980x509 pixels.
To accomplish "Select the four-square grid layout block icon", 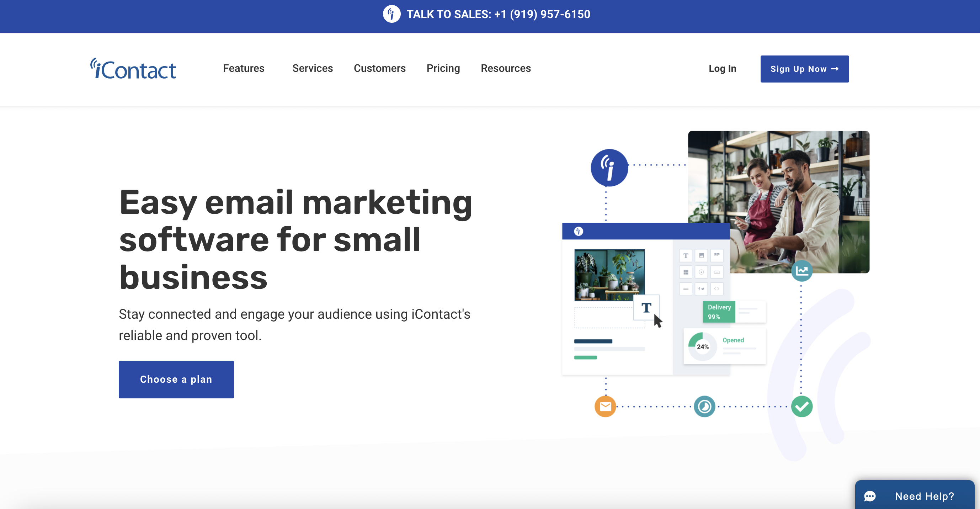I will click(686, 272).
